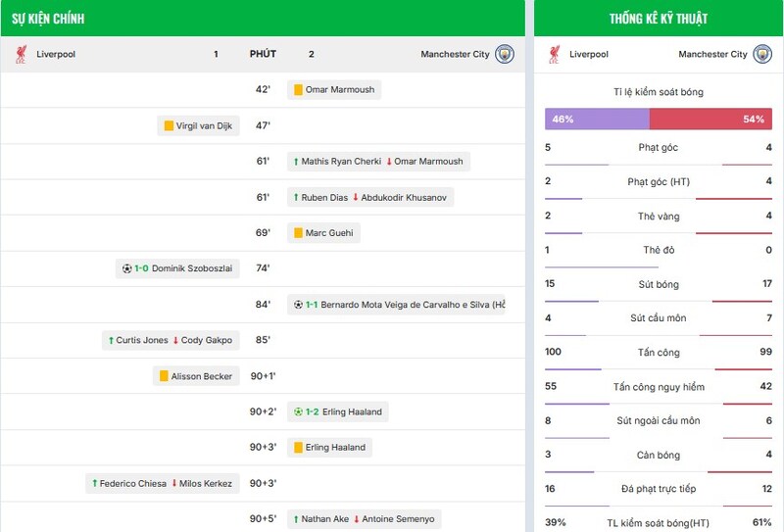Image resolution: width=784 pixels, height=532 pixels.
Task: Click the yellow card icon beside Marc Guehi
Action: tap(297, 233)
